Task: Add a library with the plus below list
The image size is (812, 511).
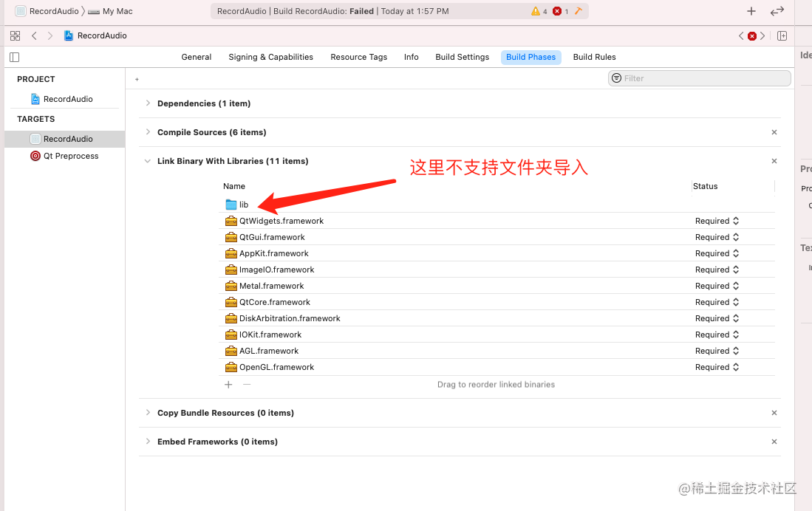Action: [x=228, y=385]
